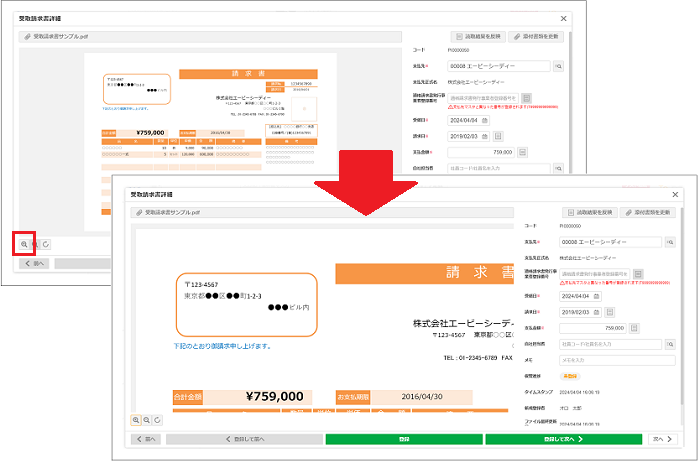700x463 pixels.
Task: Click the green 登録 button
Action: (404, 439)
